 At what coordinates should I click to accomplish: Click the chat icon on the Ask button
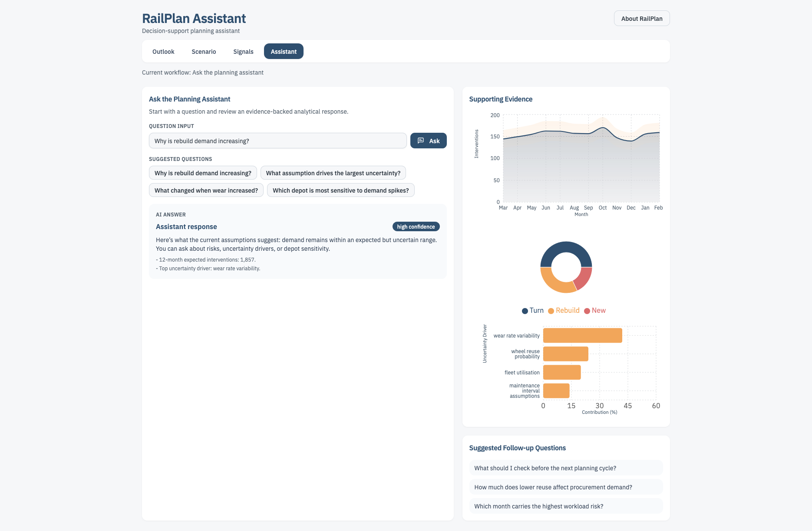421,141
